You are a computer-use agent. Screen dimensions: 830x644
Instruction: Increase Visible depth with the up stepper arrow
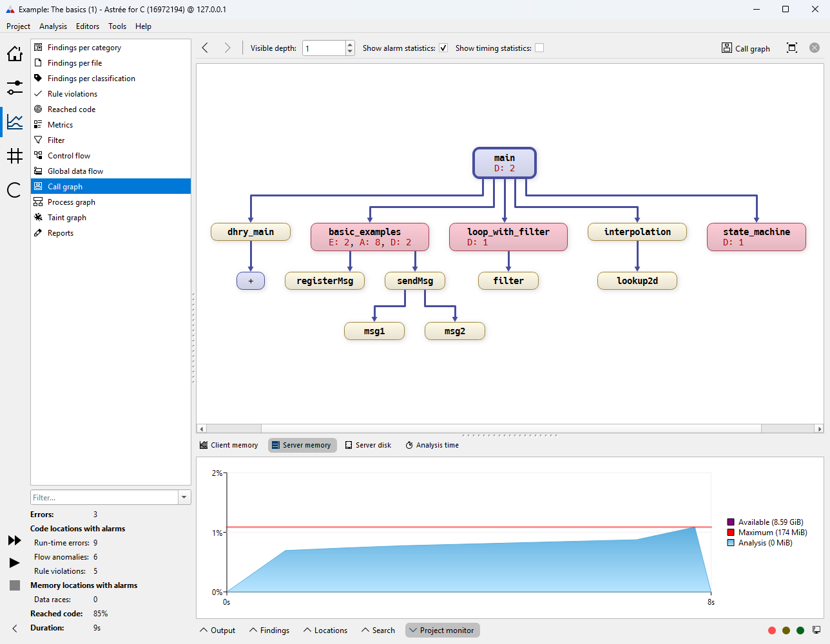tap(349, 44)
